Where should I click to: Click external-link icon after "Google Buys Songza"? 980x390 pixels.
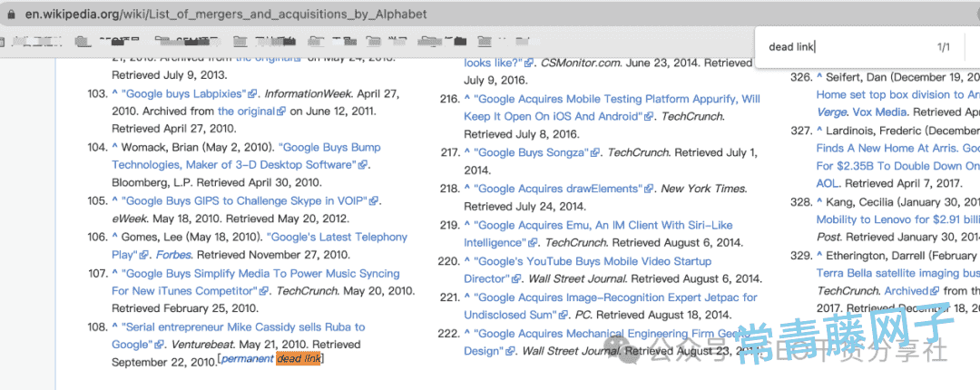tap(595, 153)
